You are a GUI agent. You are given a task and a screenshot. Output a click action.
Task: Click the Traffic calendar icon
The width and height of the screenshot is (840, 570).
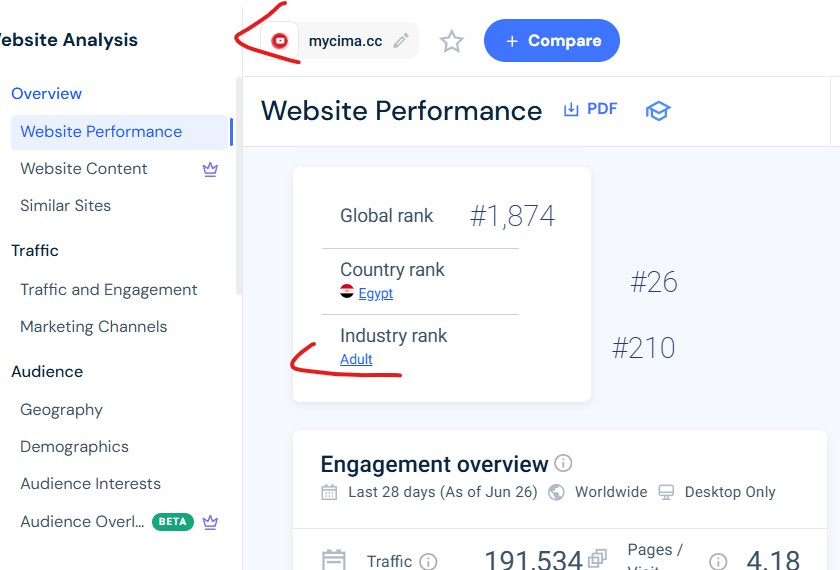click(334, 560)
